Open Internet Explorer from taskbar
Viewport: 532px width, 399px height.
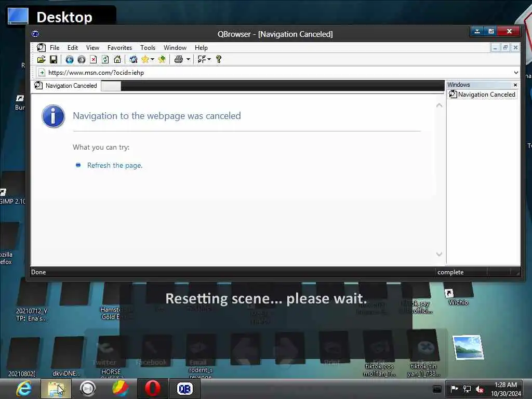24,389
